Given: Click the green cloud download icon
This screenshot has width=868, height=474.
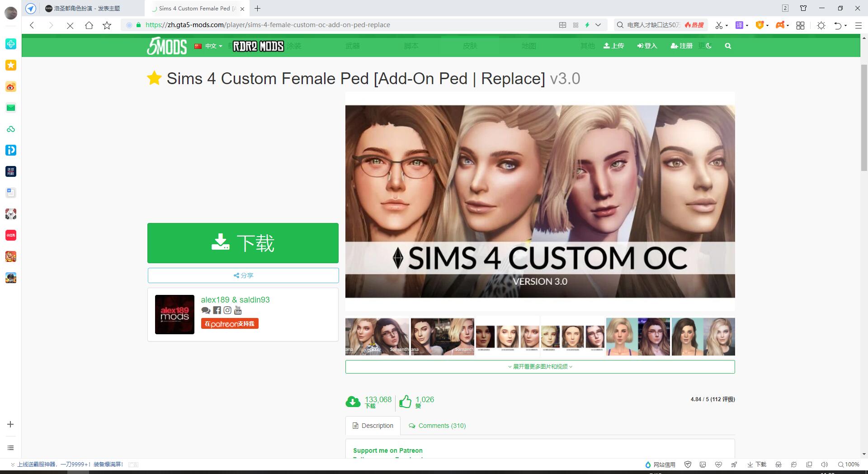Looking at the screenshot, I should pos(353,402).
